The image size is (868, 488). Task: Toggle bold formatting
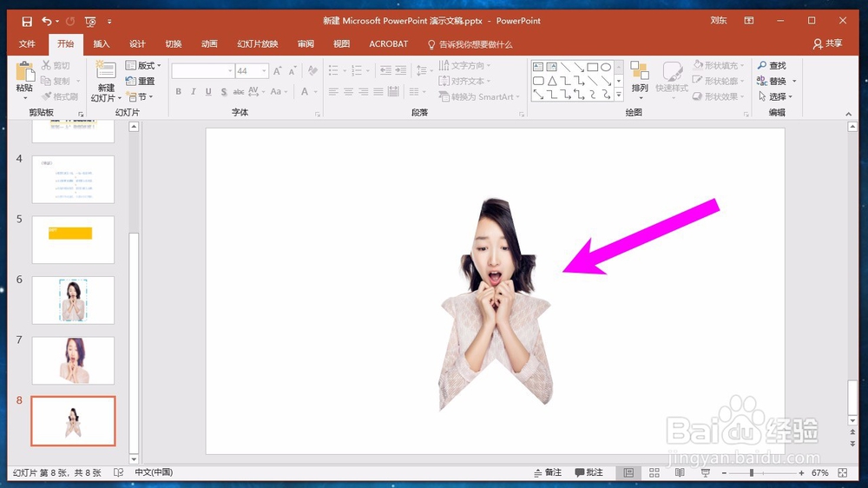(x=178, y=91)
